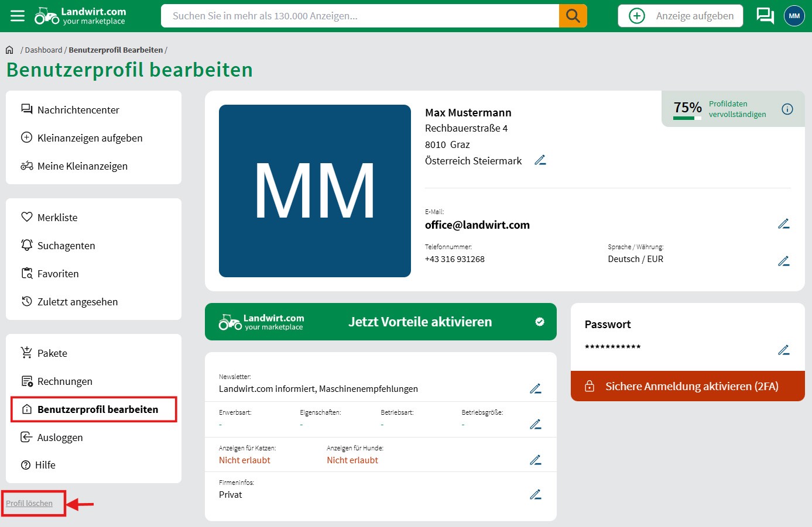Screen dimensions: 812x527
Task: Activate Sichere Anmeldung (2FA)
Action: (687, 386)
